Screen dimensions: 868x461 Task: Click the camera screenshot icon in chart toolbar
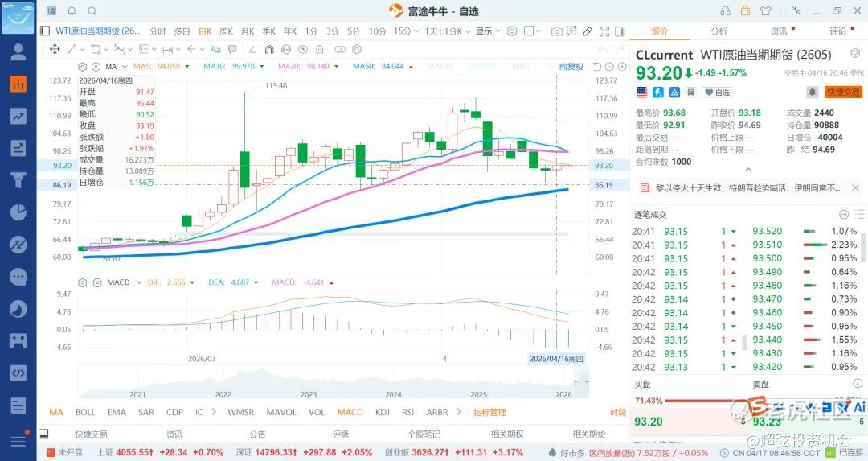tap(557, 31)
